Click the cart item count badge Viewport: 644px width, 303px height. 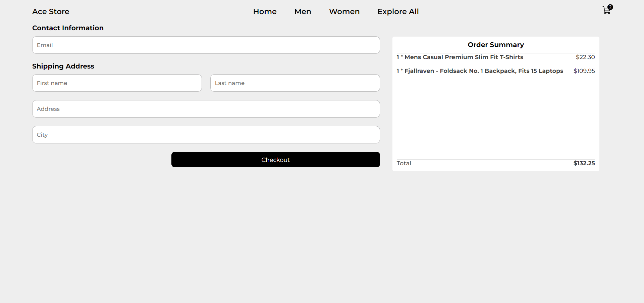(610, 7)
